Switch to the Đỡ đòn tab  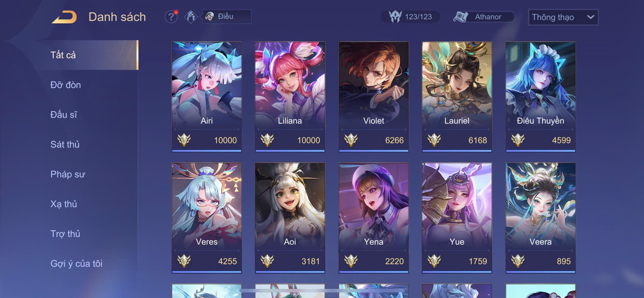pyautogui.click(x=66, y=85)
